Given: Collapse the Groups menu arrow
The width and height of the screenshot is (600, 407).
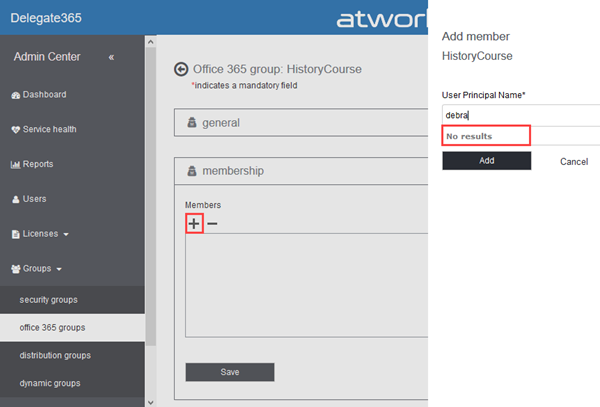Looking at the screenshot, I should [59, 269].
